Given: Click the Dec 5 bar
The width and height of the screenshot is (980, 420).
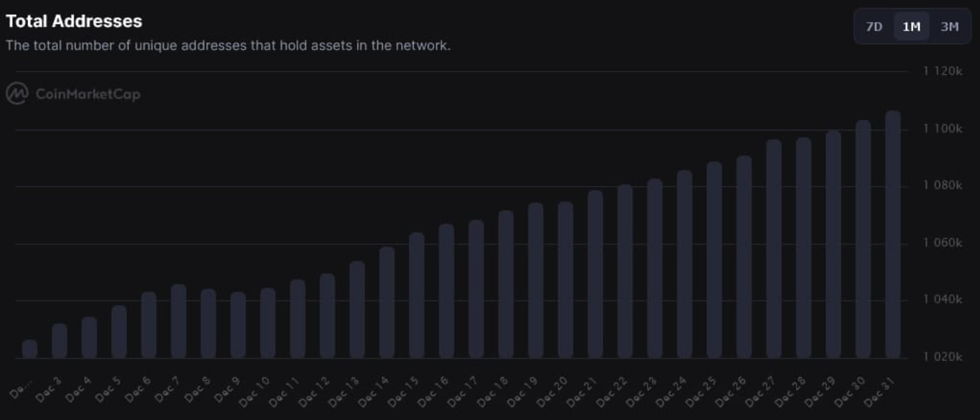Looking at the screenshot, I should 119,331.
